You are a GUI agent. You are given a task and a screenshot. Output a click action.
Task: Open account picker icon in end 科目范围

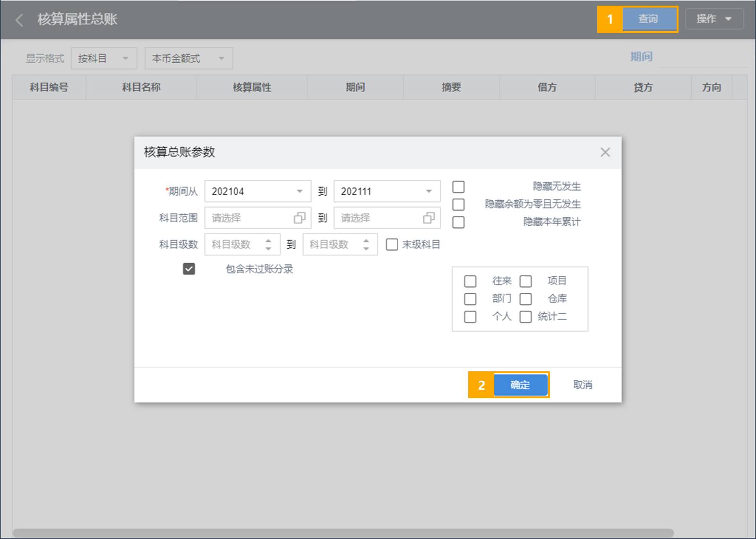[x=429, y=218]
